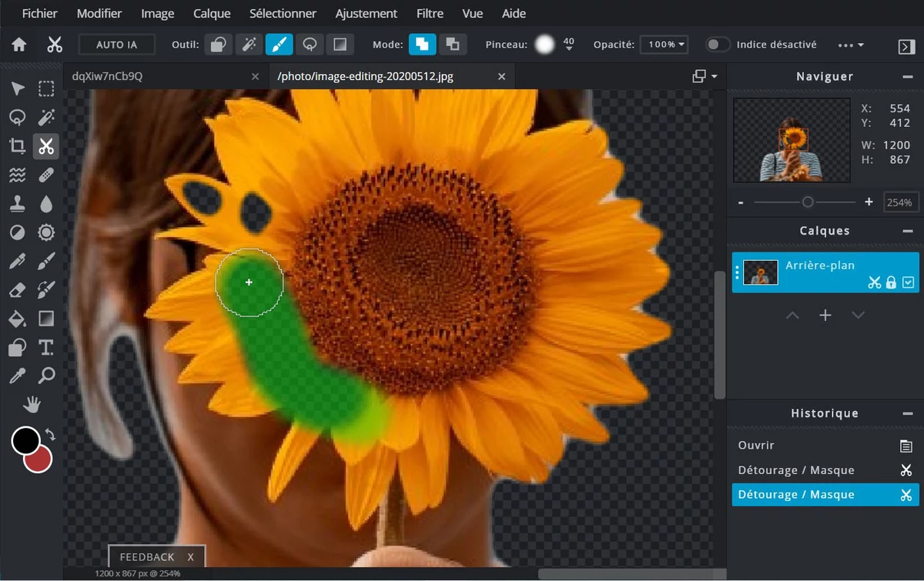The height and width of the screenshot is (581, 924).
Task: Toggle the Indice désactivé switch
Action: tap(718, 45)
